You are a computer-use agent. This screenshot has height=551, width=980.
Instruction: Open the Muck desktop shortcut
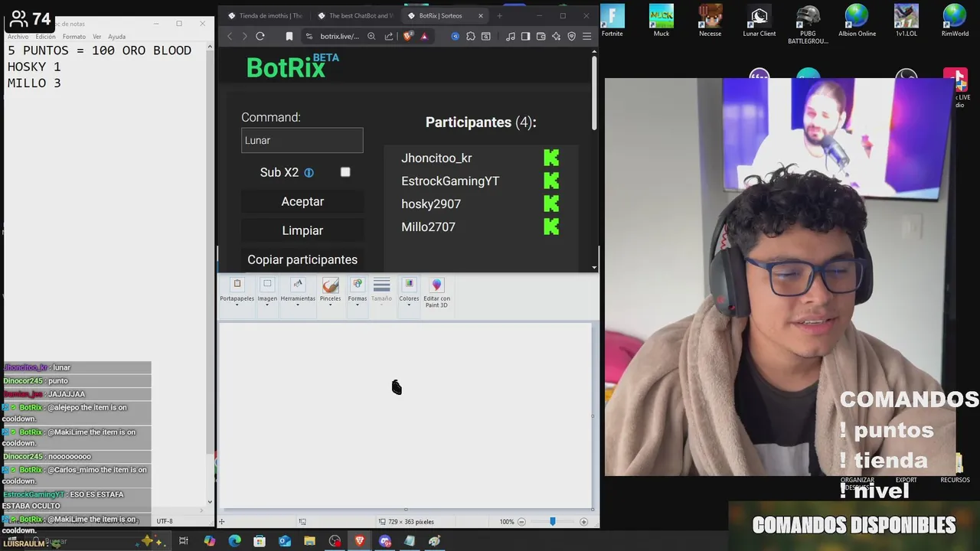click(661, 21)
